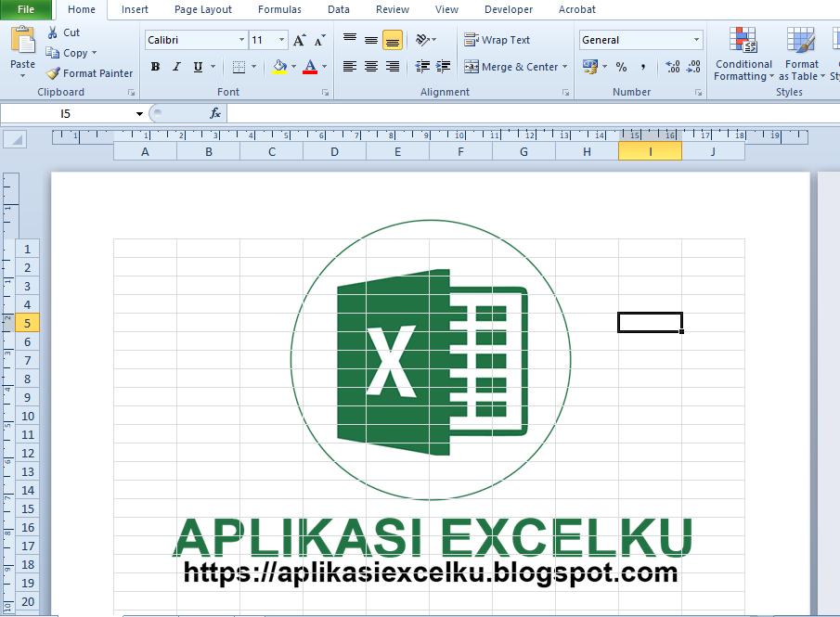
Task: Open the Name Box dropdown arrow
Action: [x=139, y=113]
